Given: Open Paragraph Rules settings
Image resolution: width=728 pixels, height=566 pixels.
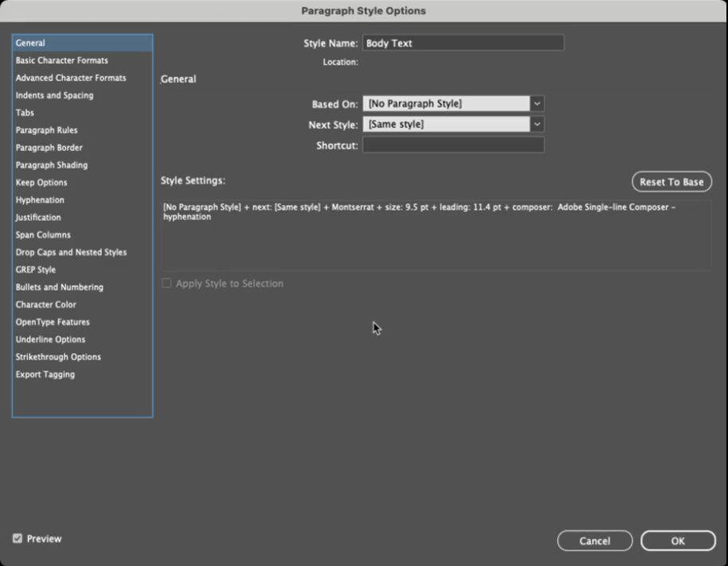Looking at the screenshot, I should [83, 130].
